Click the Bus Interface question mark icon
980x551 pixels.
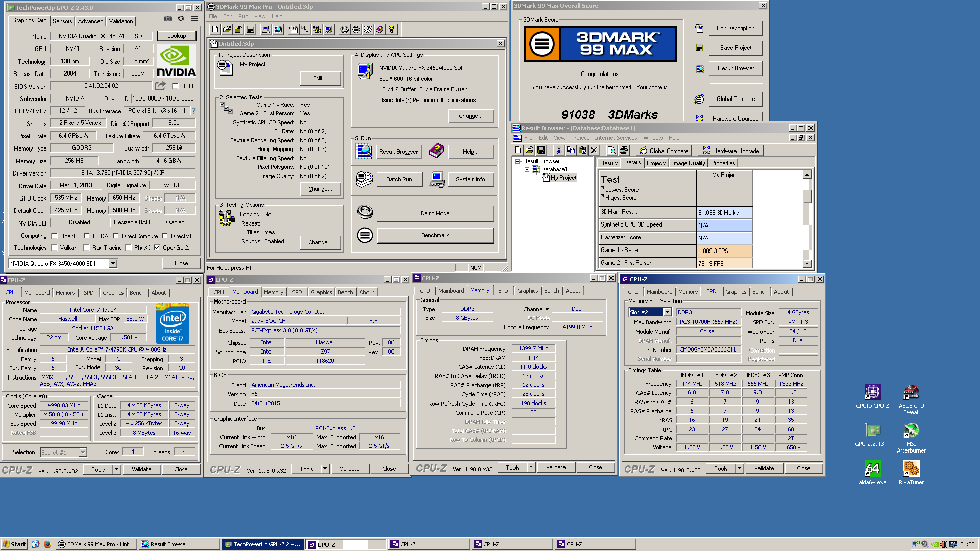[x=194, y=111]
